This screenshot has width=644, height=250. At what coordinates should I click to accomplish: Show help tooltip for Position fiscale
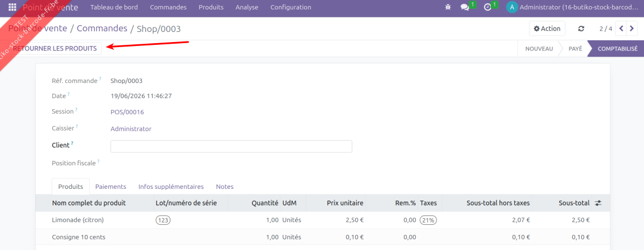click(99, 160)
